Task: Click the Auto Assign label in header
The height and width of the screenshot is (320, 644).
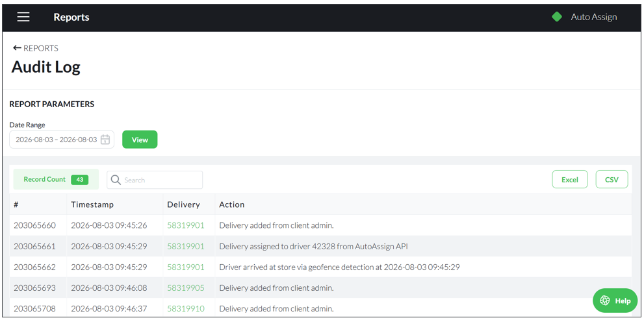Action: pyautogui.click(x=594, y=17)
